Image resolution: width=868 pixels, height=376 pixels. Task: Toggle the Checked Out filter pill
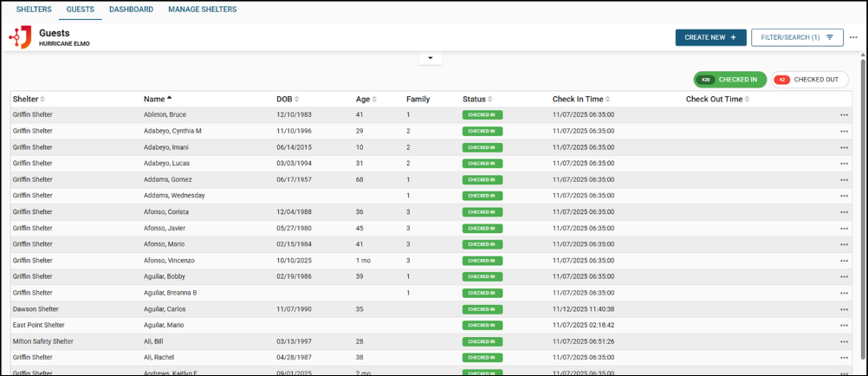[x=809, y=80]
